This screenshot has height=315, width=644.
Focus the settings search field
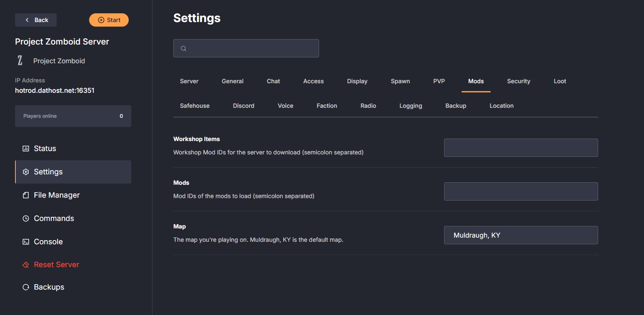(x=246, y=48)
